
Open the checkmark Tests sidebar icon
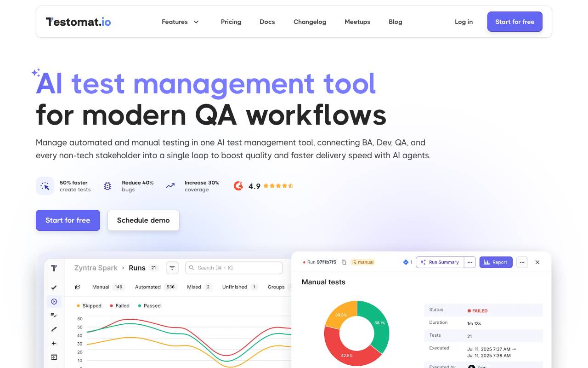tap(54, 287)
